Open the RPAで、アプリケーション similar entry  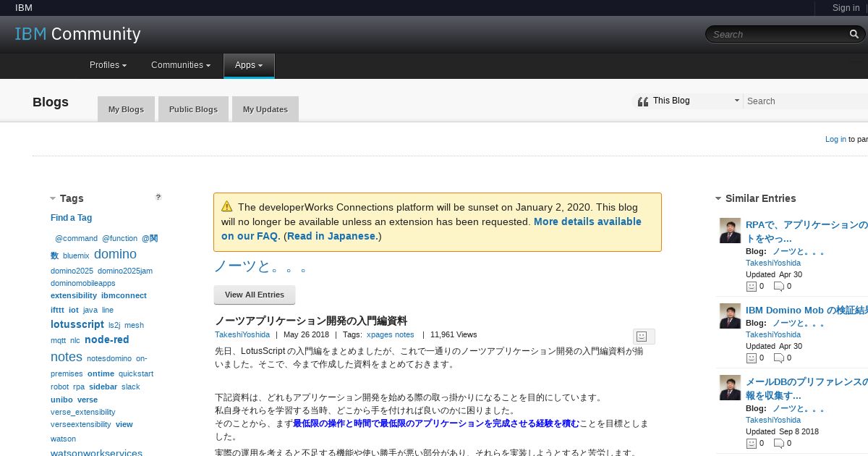807,232
